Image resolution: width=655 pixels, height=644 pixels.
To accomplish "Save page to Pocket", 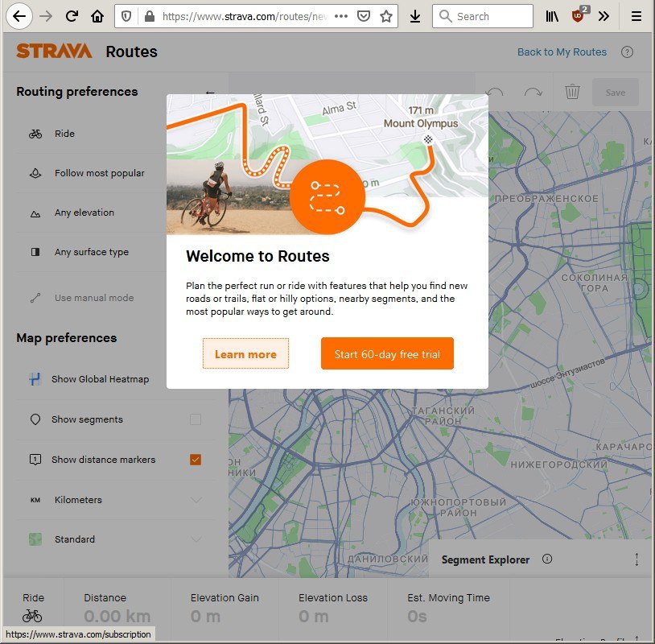I will pyautogui.click(x=364, y=16).
